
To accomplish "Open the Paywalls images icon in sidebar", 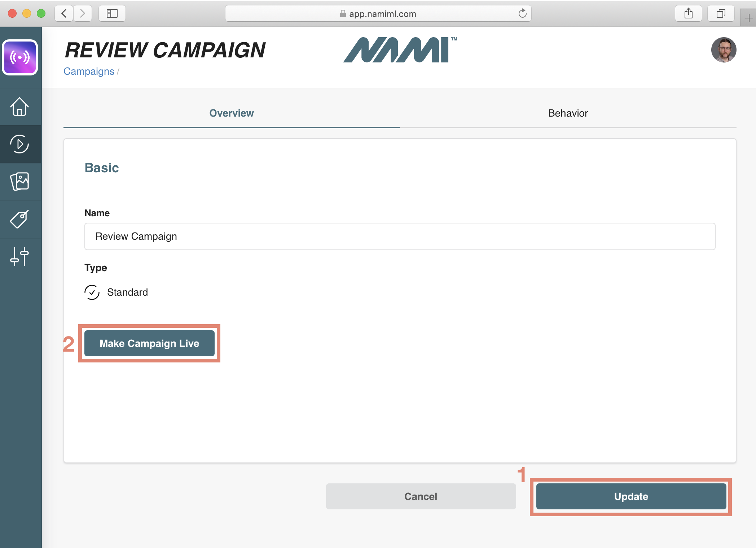I will click(x=20, y=181).
